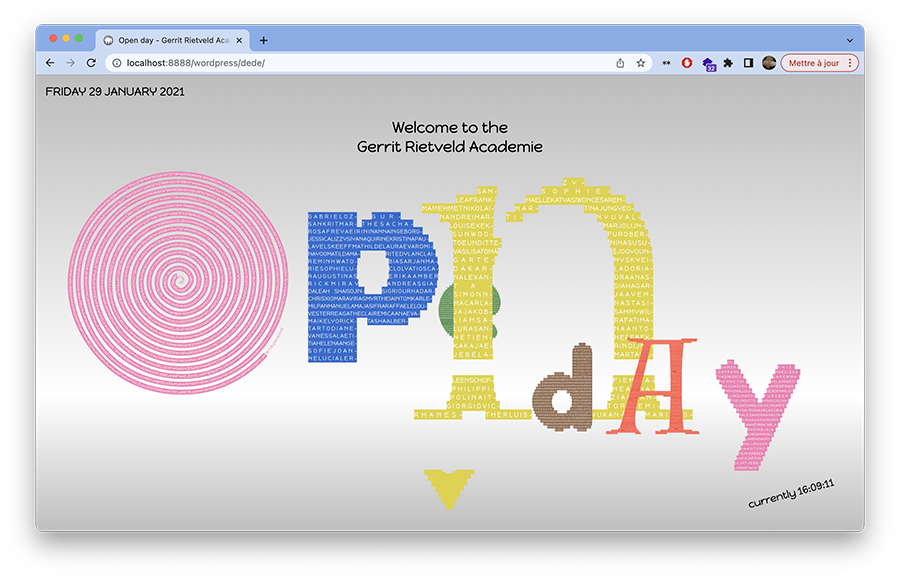Screen dimensions: 900x579
Task: Close the Open day tab
Action: [239, 40]
